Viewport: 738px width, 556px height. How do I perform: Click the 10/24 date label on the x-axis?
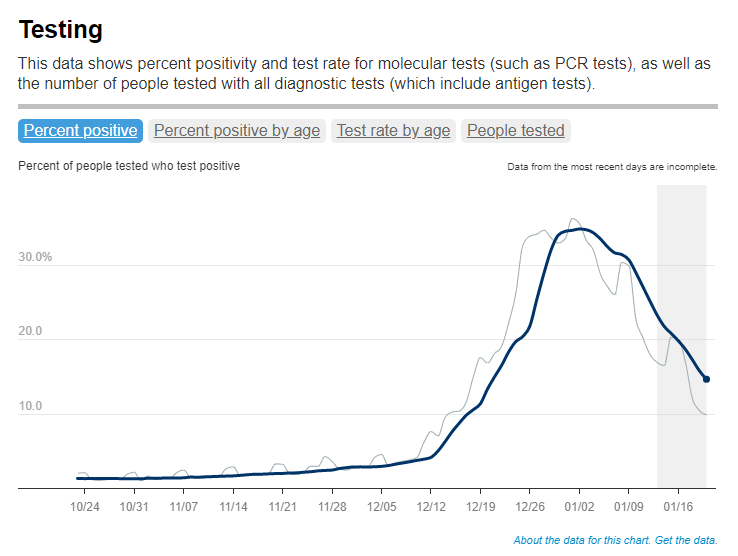coord(84,506)
